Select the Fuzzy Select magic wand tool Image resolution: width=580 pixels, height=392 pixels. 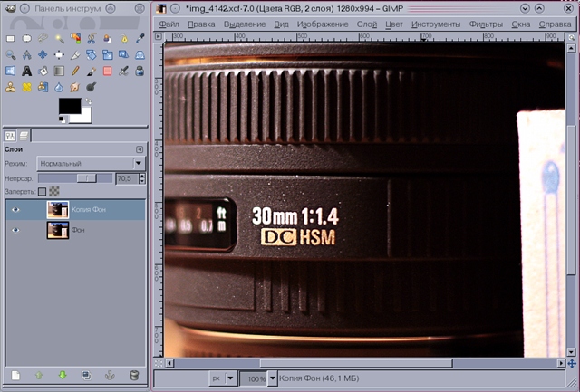tap(59, 39)
